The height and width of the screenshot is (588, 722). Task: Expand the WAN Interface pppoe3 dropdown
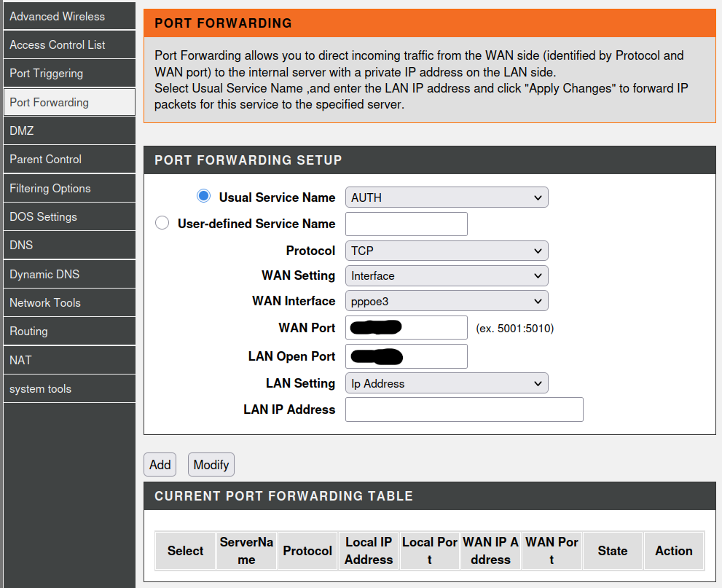pos(446,301)
